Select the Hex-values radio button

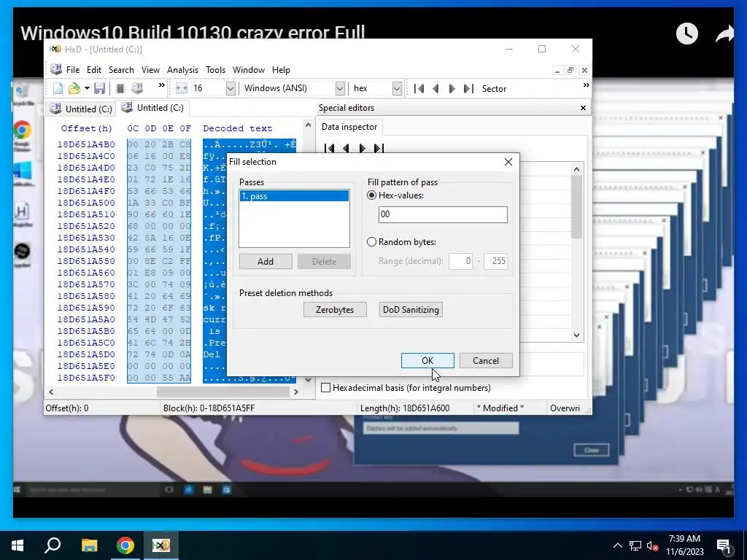(371, 195)
